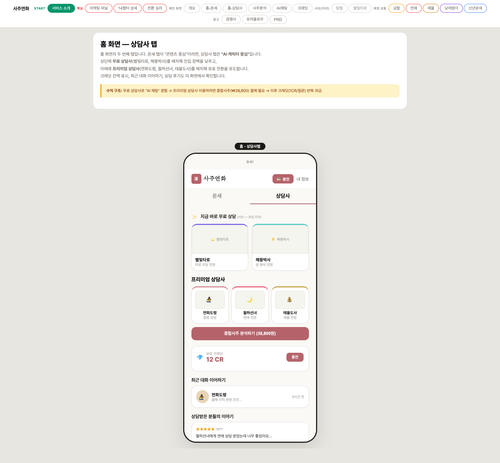Select the 개요 pill in top navigation
500x463 pixels.
192,8
